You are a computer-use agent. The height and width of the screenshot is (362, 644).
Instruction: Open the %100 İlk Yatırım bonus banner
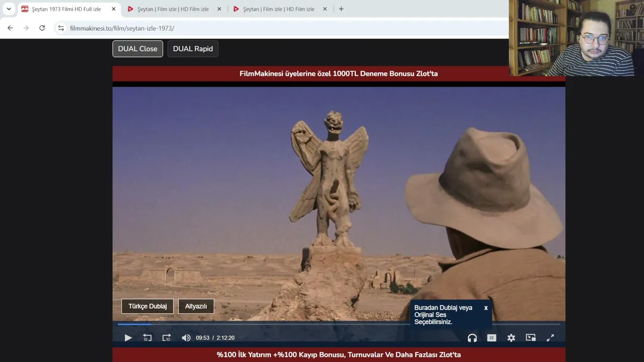coord(339,354)
